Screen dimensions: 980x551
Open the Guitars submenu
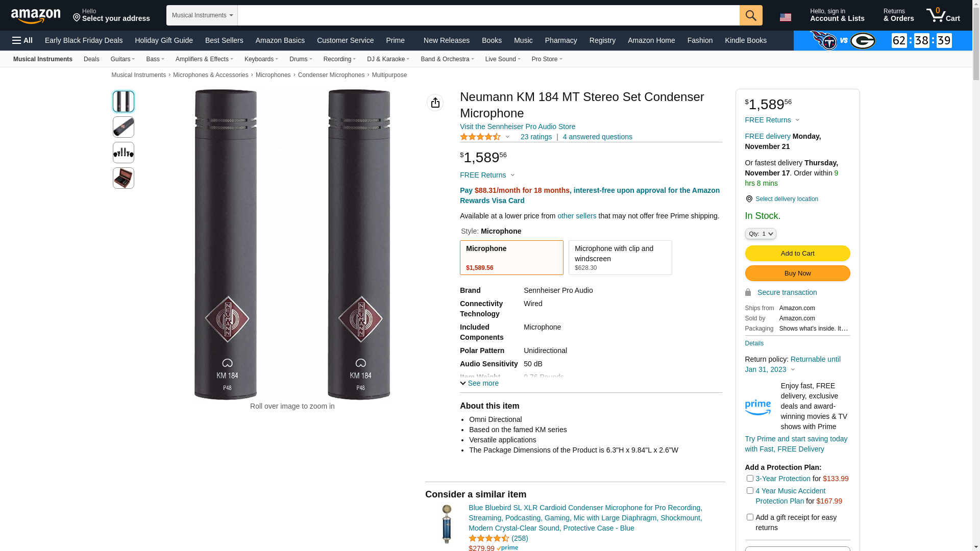coord(122,59)
